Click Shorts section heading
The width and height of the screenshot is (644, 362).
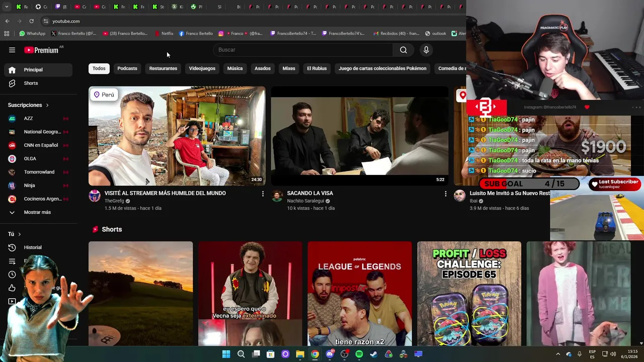pyautogui.click(x=112, y=229)
